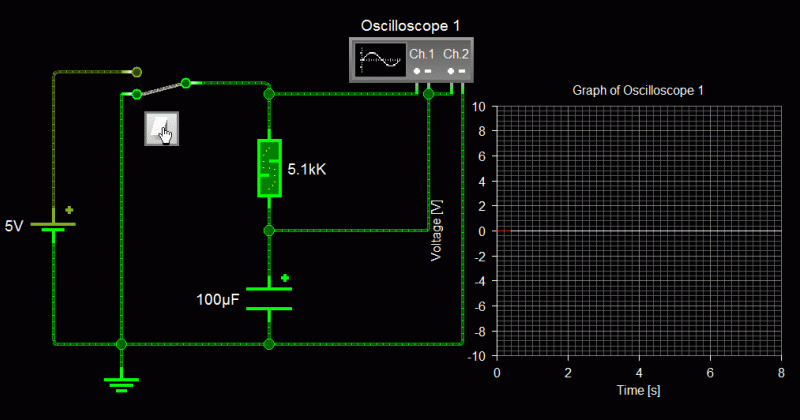Click the 5V battery symbol
Viewport: 800px width, 420px height.
(x=53, y=227)
